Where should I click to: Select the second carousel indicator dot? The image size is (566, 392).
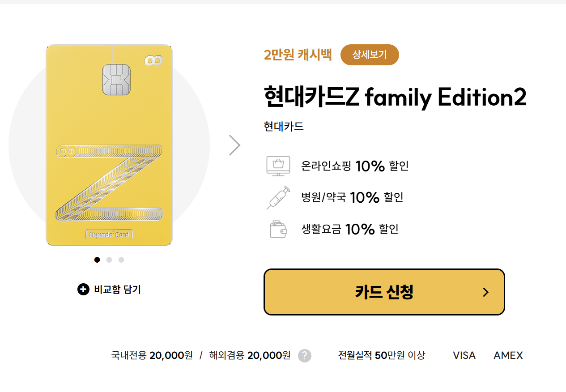(109, 260)
